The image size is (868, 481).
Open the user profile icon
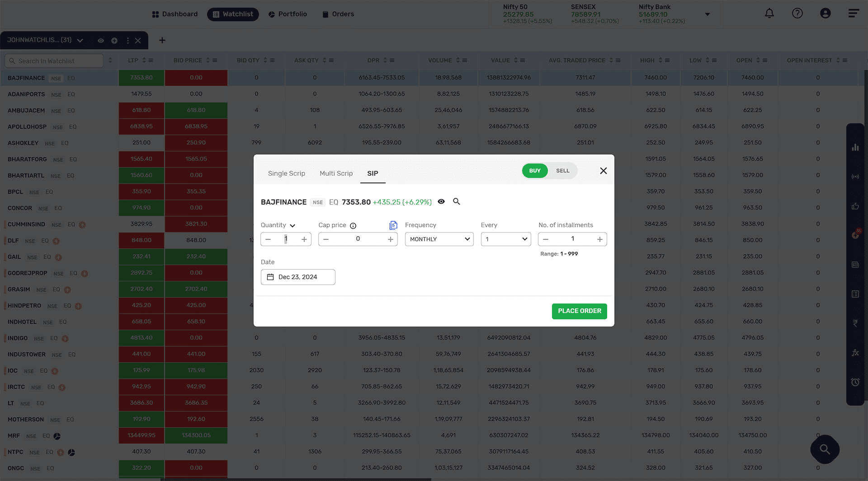[825, 14]
